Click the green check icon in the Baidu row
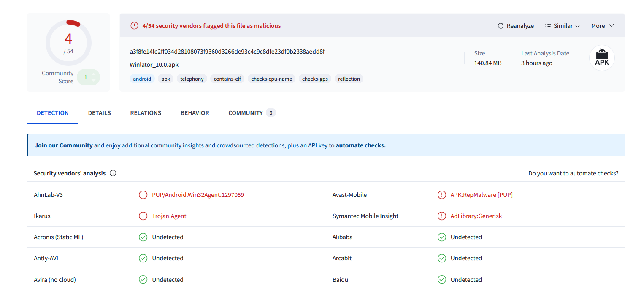This screenshot has width=644, height=292. click(x=442, y=280)
